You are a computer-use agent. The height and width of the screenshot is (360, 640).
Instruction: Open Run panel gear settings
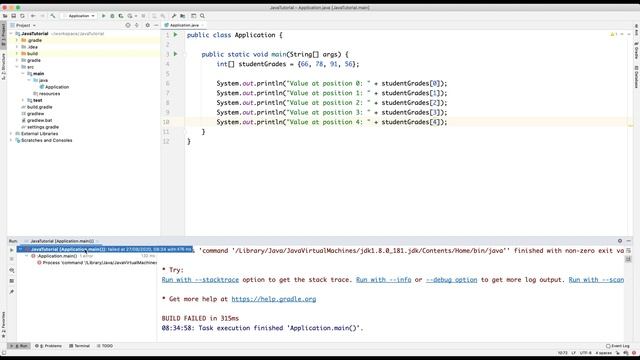(x=620, y=241)
